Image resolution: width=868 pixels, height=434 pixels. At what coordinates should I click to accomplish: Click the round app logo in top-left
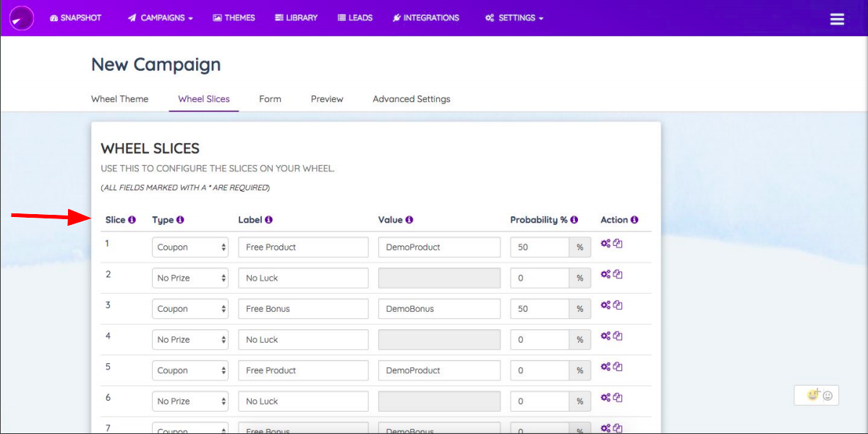[22, 18]
